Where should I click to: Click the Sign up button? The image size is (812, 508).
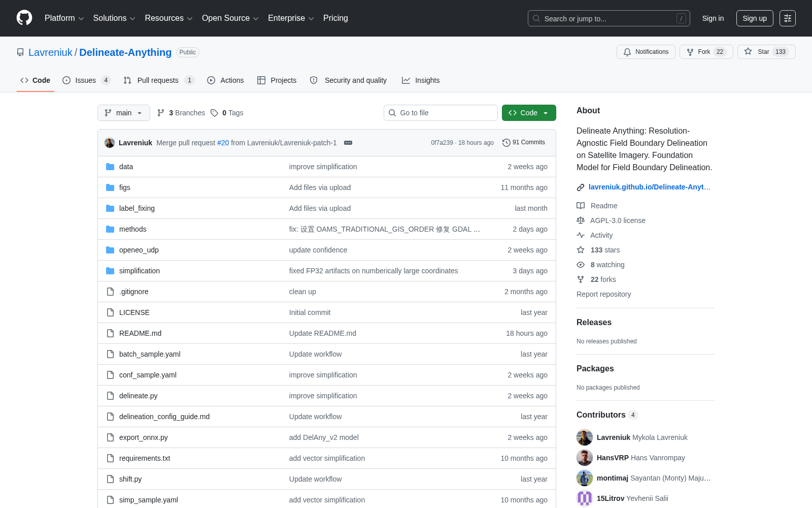(x=755, y=18)
